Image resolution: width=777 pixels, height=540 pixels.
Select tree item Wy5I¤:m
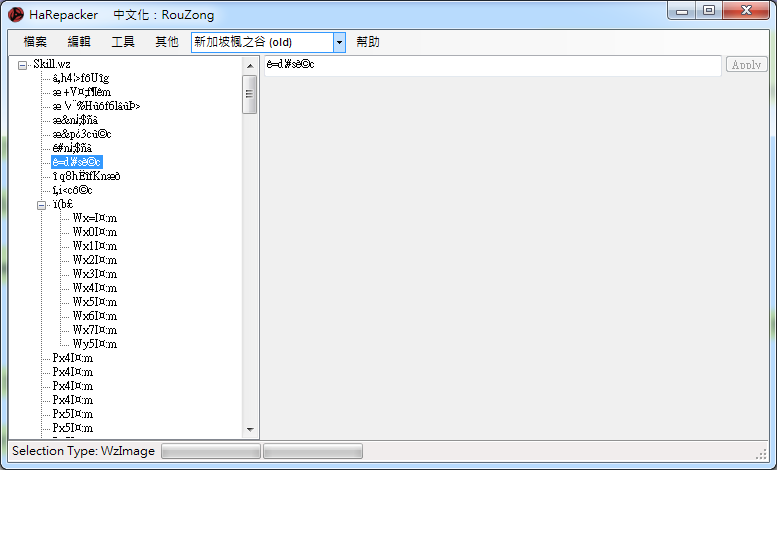pyautogui.click(x=95, y=344)
